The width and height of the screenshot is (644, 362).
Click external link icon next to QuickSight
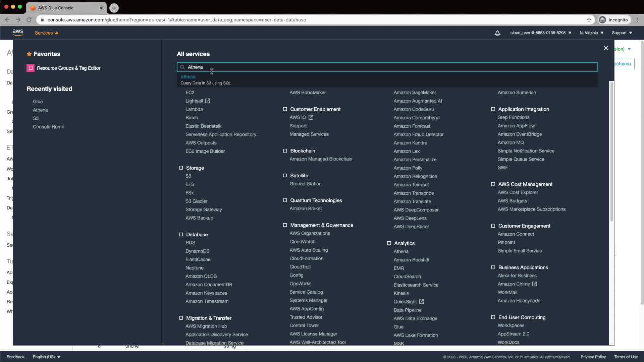point(422,302)
